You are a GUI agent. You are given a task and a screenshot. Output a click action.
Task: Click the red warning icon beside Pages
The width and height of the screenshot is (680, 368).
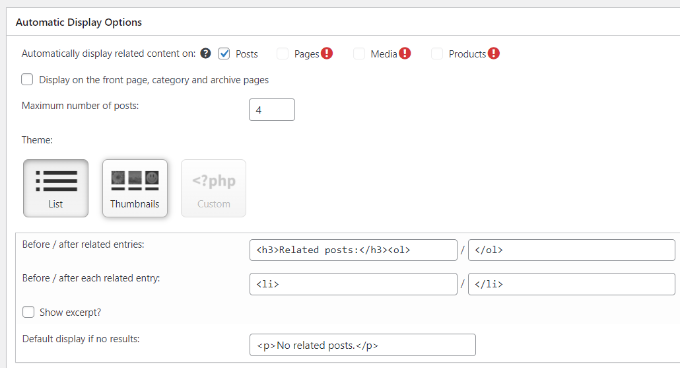pos(327,53)
